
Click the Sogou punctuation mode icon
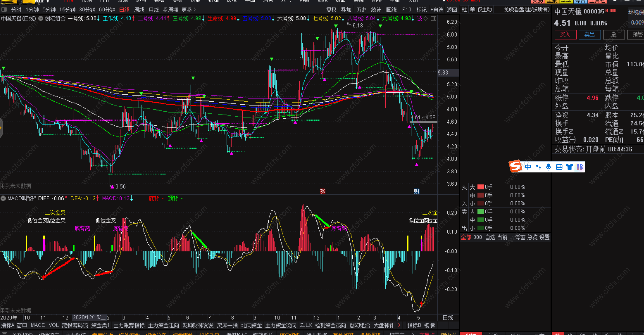click(538, 167)
